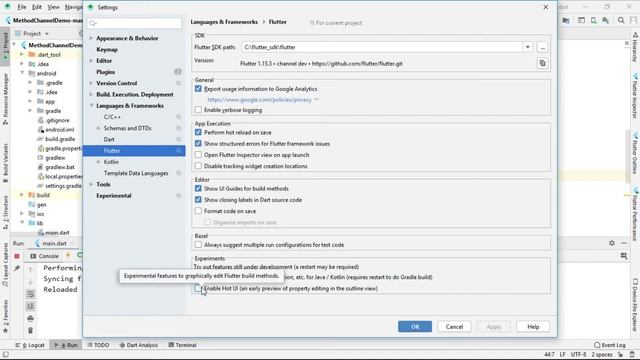The height and width of the screenshot is (360, 640).
Task: Check Disable tracking widget creation locations
Action: (x=198, y=166)
